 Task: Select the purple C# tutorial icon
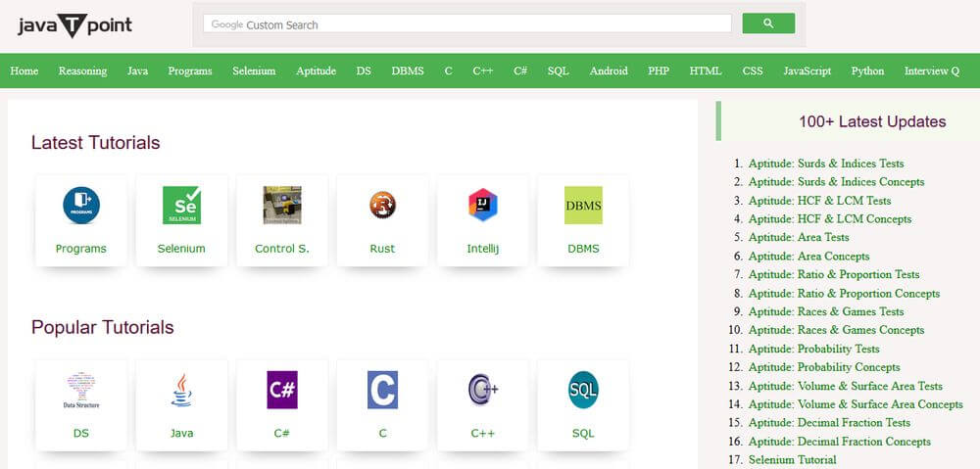click(x=282, y=390)
